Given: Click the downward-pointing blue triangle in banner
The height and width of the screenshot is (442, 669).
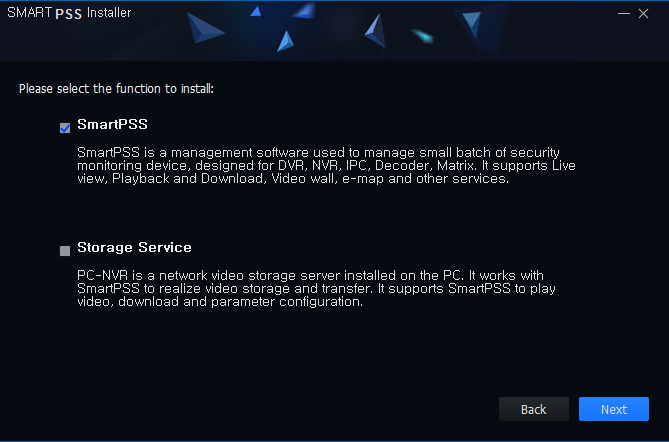Looking at the screenshot, I should click(x=472, y=24).
